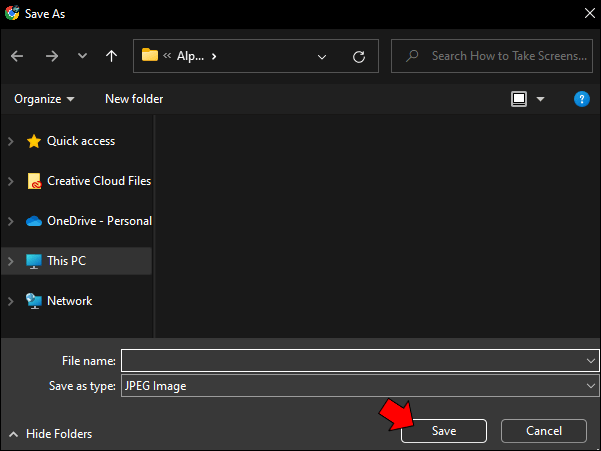Image resolution: width=601 pixels, height=451 pixels.
Task: Click the Save button
Action: pyautogui.click(x=444, y=431)
